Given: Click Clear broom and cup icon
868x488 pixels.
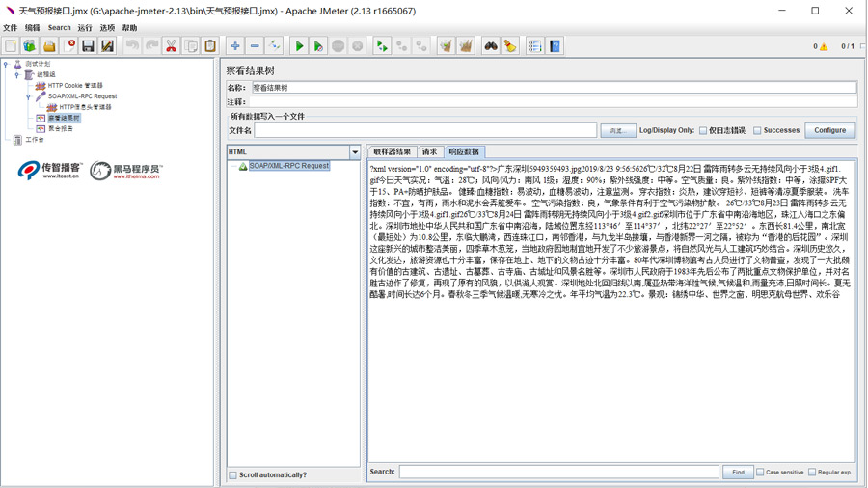Looking at the screenshot, I should click(446, 46).
